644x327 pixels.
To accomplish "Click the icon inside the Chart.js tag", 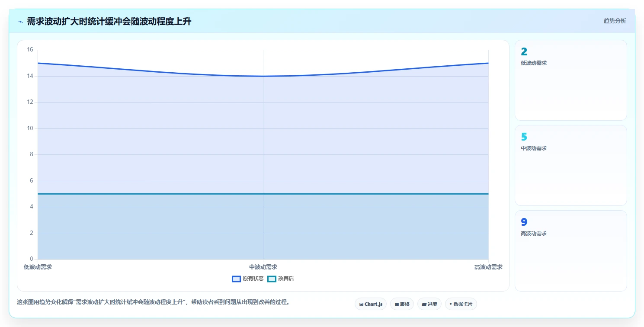I will coord(361,305).
